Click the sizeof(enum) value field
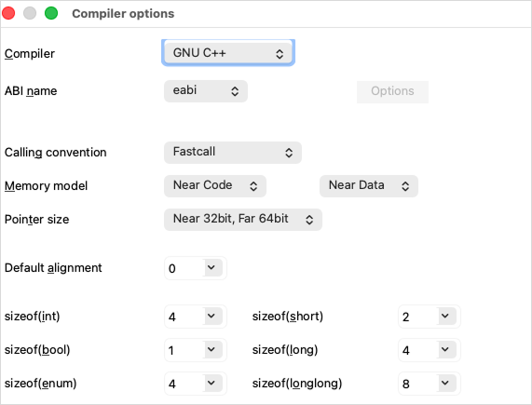This screenshot has width=532, height=405. coord(184,384)
